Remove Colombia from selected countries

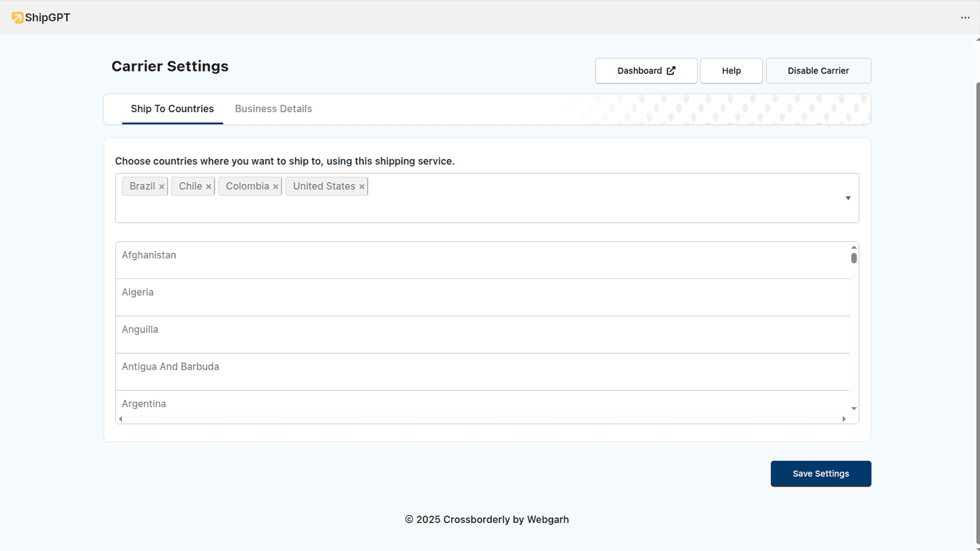(276, 187)
